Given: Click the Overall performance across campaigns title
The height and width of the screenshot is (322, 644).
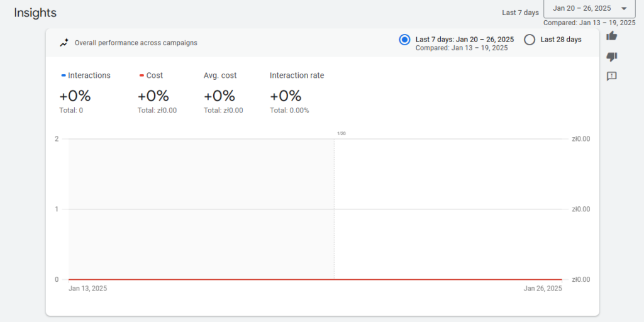Looking at the screenshot, I should coord(136,43).
